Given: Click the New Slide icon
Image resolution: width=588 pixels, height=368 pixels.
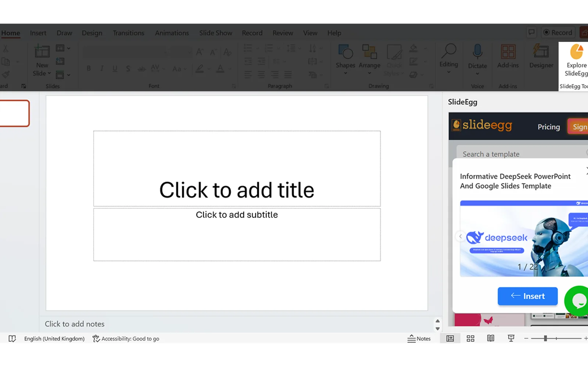Looking at the screenshot, I should coord(42,51).
